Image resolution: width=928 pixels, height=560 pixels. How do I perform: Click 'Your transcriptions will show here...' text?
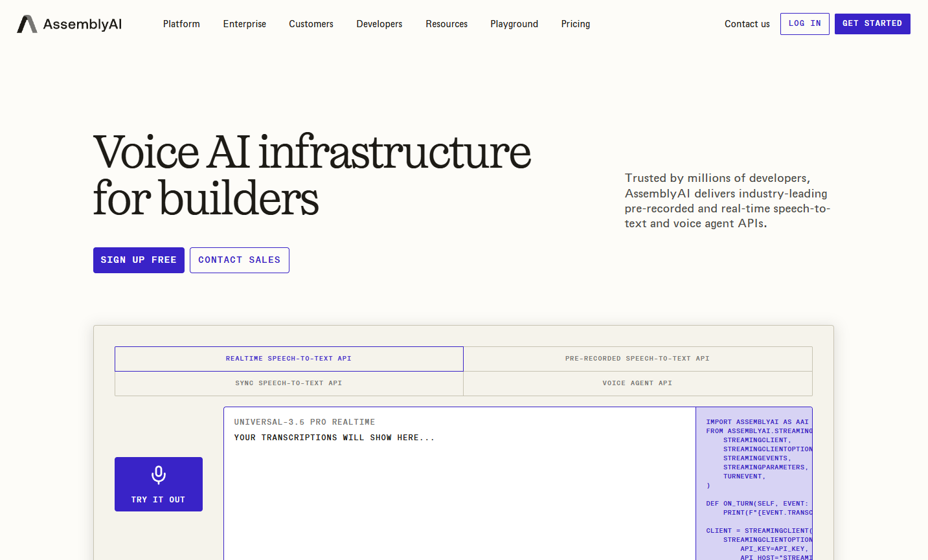(x=334, y=438)
